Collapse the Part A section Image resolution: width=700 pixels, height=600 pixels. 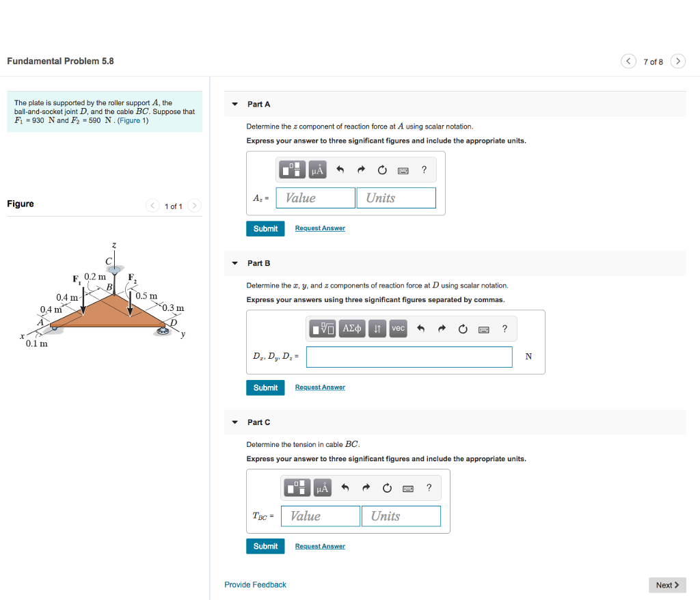coord(235,104)
